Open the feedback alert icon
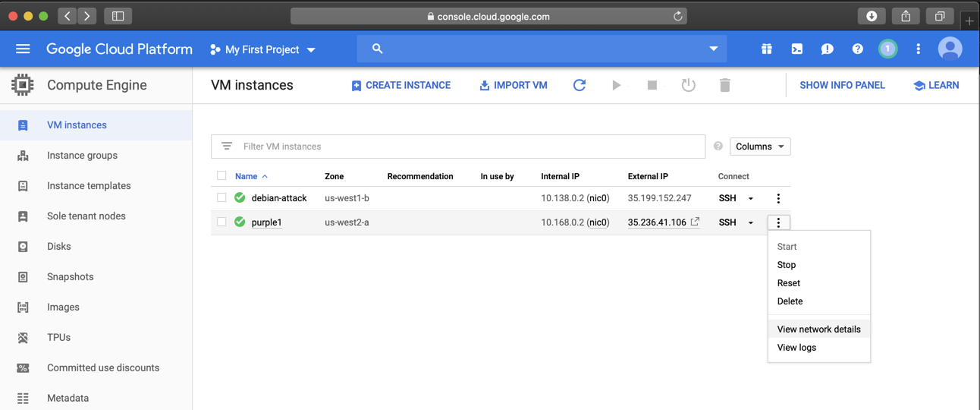The height and width of the screenshot is (410, 980). click(x=828, y=49)
